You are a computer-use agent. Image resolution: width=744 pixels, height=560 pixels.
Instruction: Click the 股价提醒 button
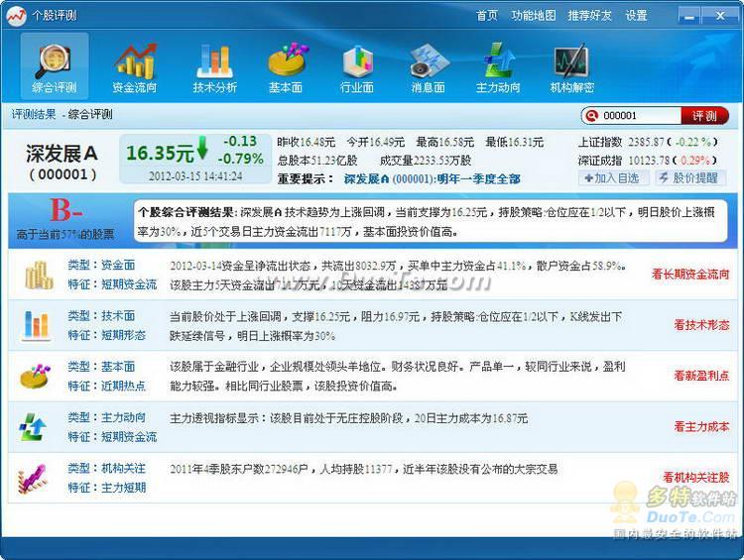coord(690,178)
